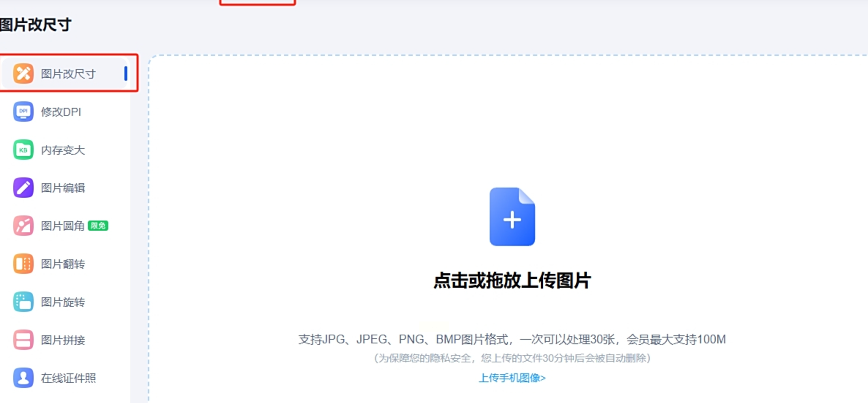Click the purple pencil 图片编辑 icon
868x403 pixels.
point(23,188)
